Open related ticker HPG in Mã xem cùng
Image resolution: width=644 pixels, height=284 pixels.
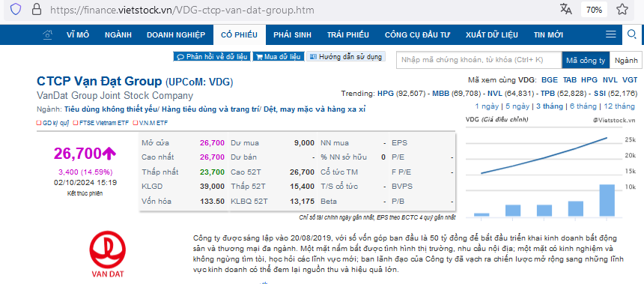pos(589,79)
